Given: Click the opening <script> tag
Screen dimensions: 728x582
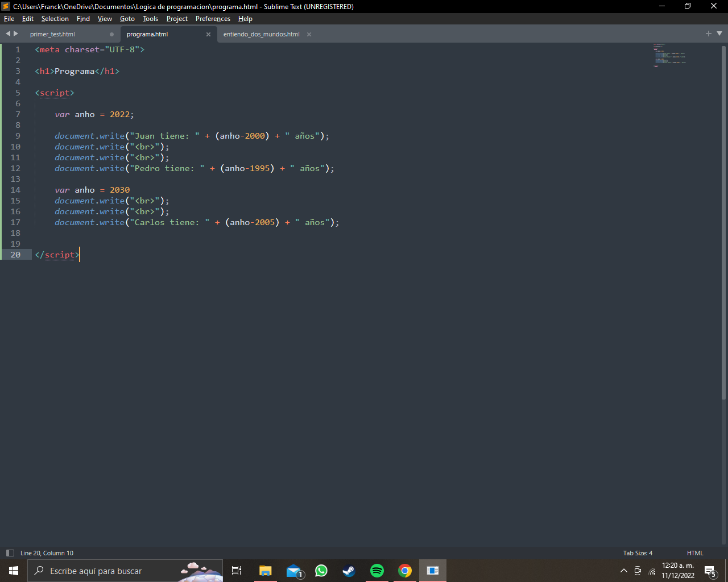Looking at the screenshot, I should pyautogui.click(x=55, y=93).
